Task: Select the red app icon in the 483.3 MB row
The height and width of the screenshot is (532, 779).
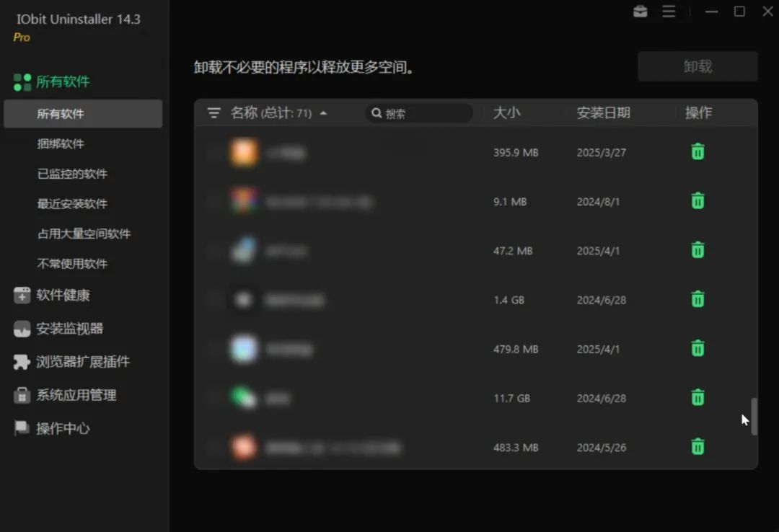Action: tap(244, 448)
